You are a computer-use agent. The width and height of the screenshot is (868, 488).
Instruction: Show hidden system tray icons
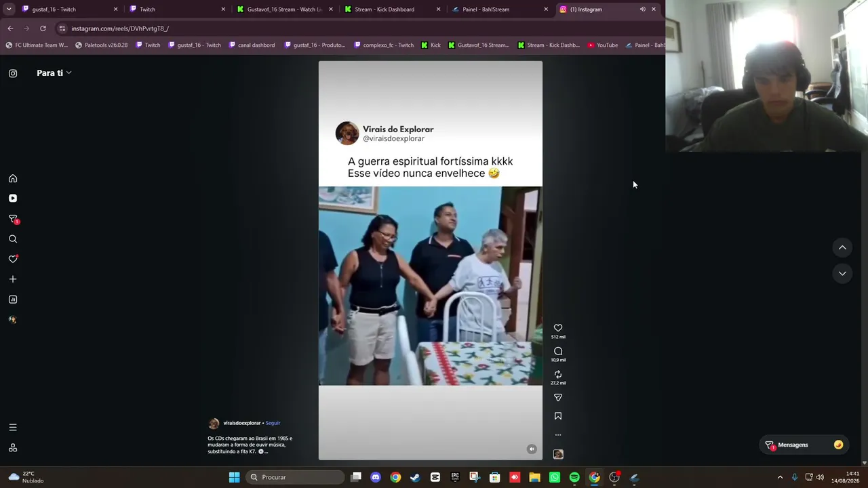780,477
